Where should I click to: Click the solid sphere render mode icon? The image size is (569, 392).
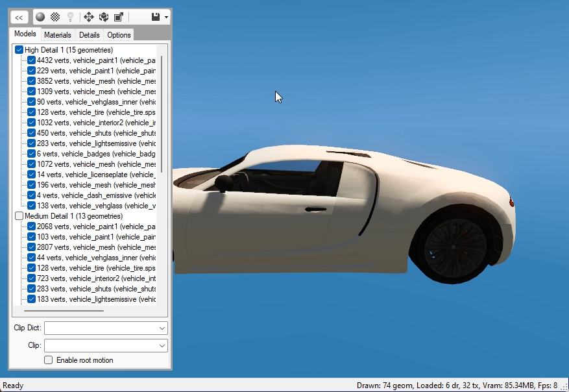pyautogui.click(x=40, y=17)
